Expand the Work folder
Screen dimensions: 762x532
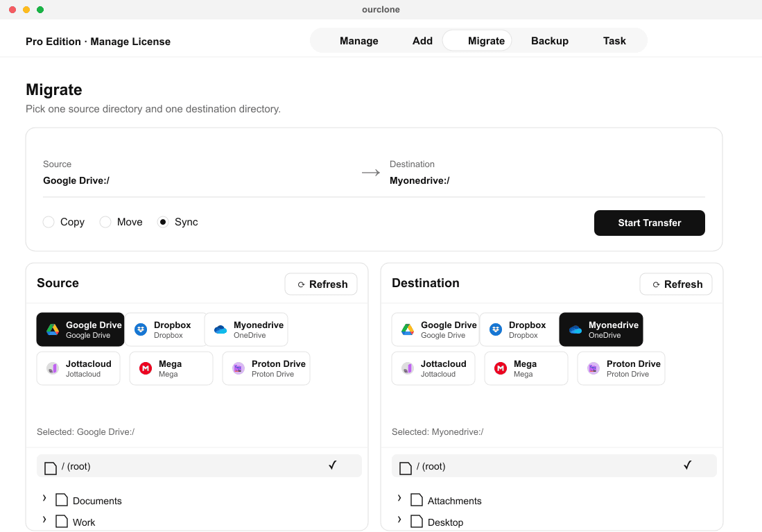[44, 520]
